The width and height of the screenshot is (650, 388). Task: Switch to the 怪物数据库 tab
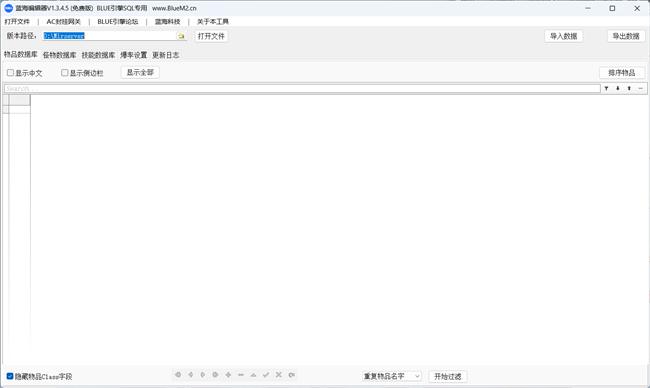click(x=59, y=55)
